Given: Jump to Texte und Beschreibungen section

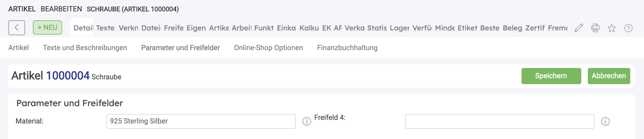Looking at the screenshot, I should click(85, 48).
